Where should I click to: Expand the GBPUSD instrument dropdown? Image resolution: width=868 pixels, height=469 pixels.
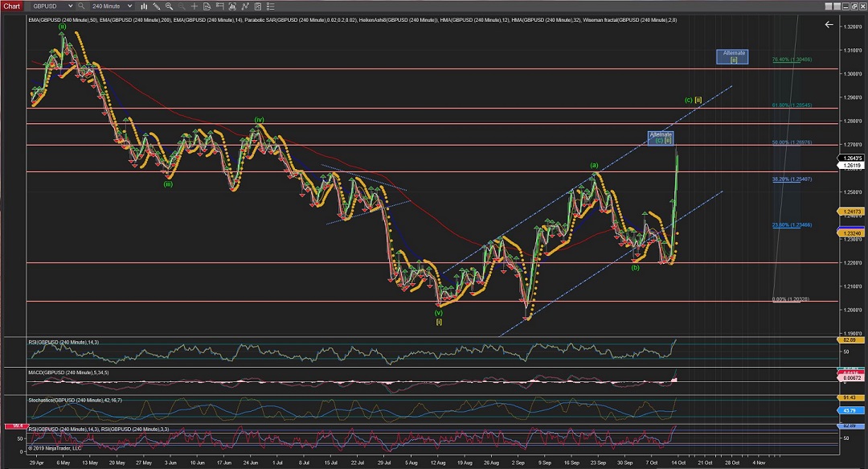(69, 6)
